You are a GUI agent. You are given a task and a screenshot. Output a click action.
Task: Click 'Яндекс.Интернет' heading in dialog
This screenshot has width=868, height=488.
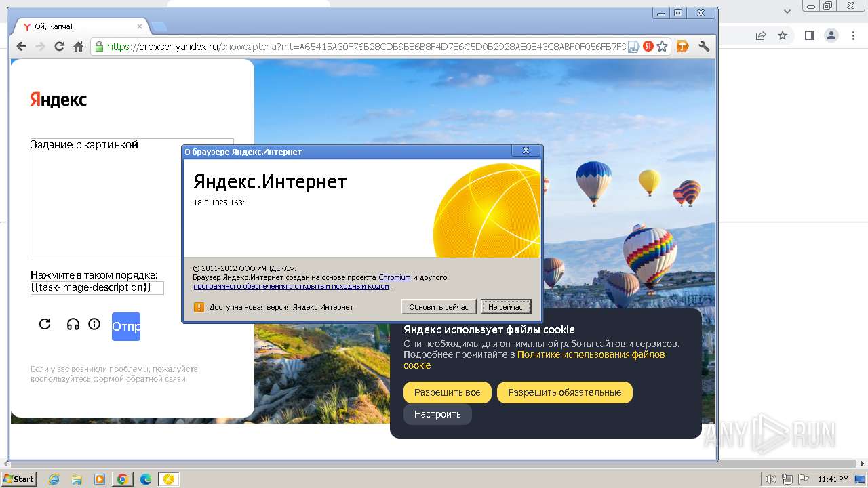tap(270, 182)
